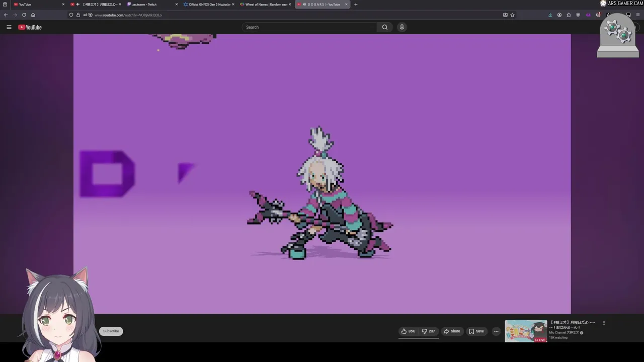This screenshot has width=644, height=362.
Task: Go to YouTube home via the logo
Action: coord(30,27)
